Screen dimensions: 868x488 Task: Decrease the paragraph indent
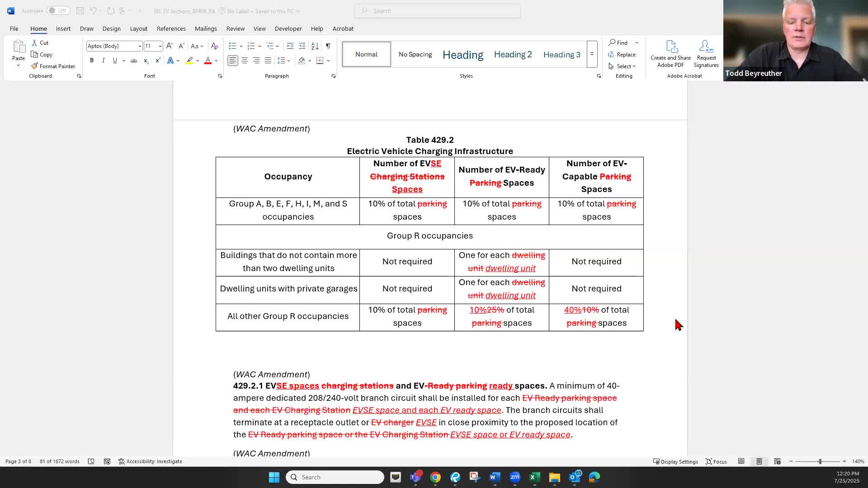(290, 46)
